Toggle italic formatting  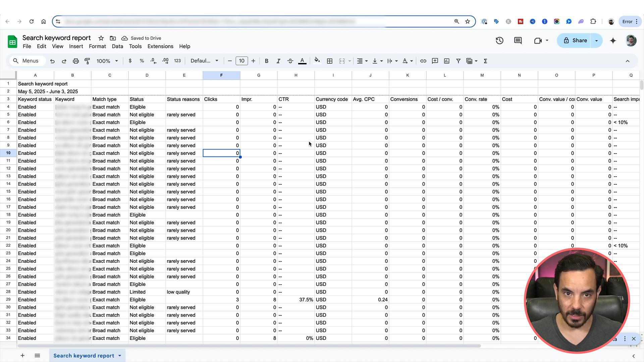278,61
